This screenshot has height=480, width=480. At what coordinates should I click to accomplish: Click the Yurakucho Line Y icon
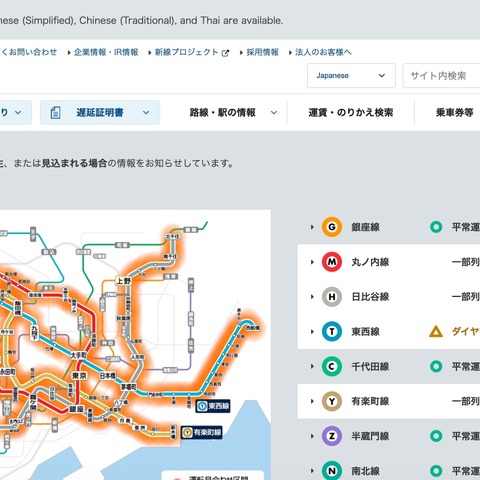pyautogui.click(x=332, y=401)
